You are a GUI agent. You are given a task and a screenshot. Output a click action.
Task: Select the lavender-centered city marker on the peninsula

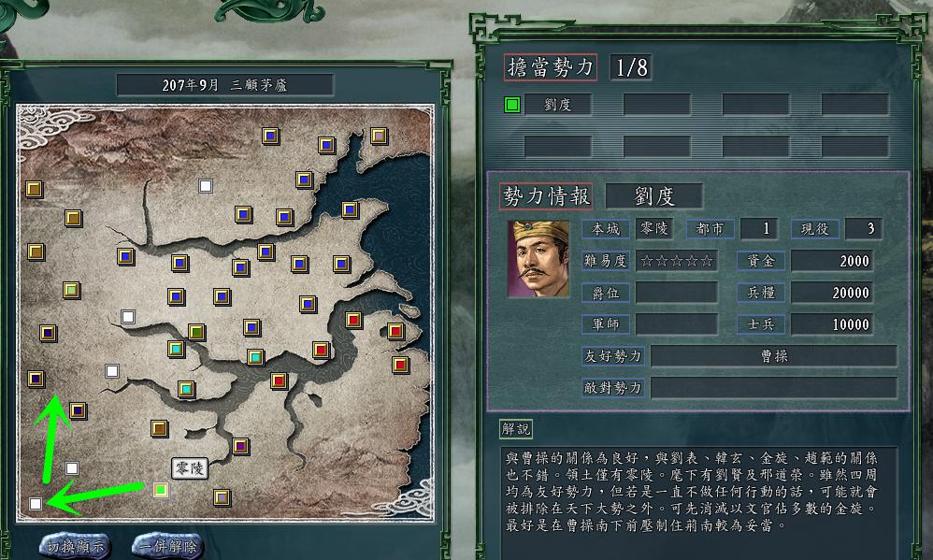coord(379,136)
